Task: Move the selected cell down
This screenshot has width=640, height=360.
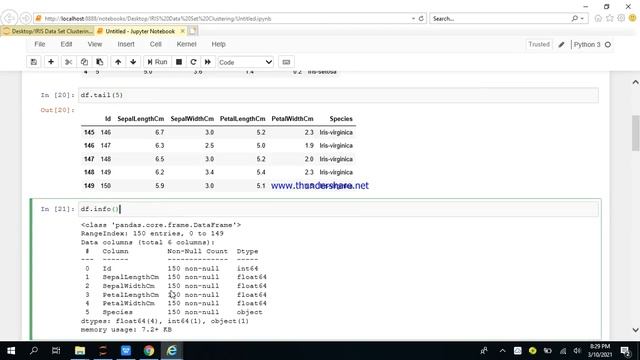Action: [x=133, y=62]
